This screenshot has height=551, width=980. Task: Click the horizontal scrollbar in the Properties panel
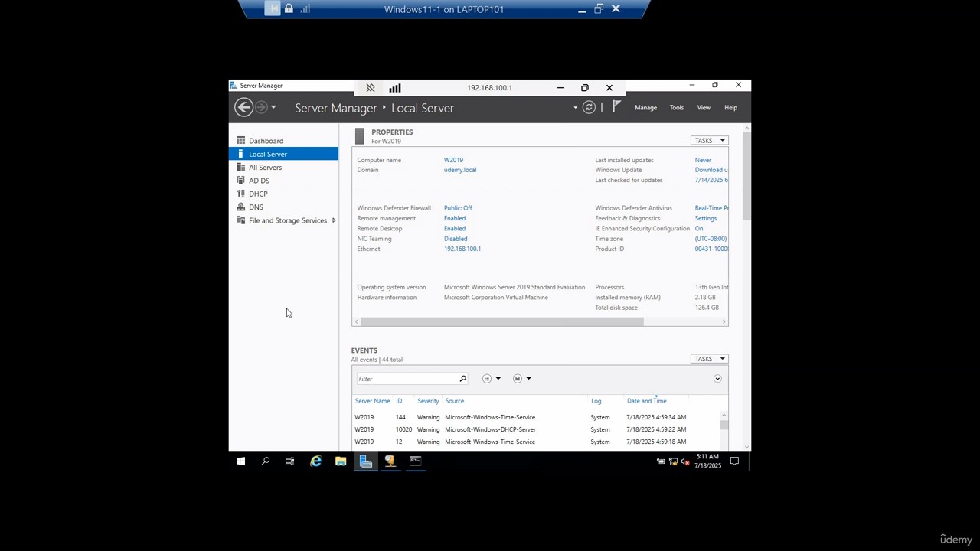point(502,321)
